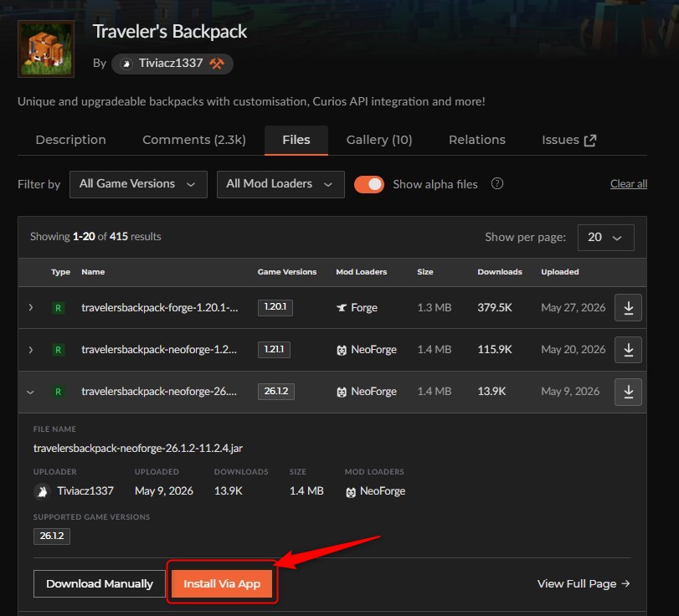Toggle Show alpha files switch
The width and height of the screenshot is (679, 616).
(369, 184)
